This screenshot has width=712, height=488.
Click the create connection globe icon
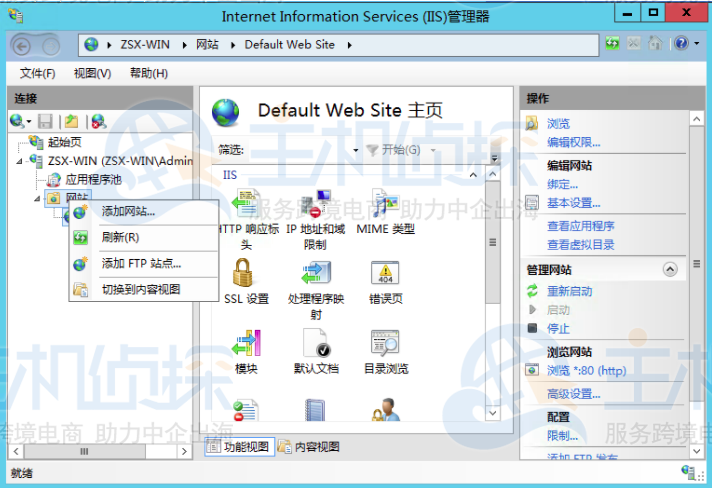point(17,121)
